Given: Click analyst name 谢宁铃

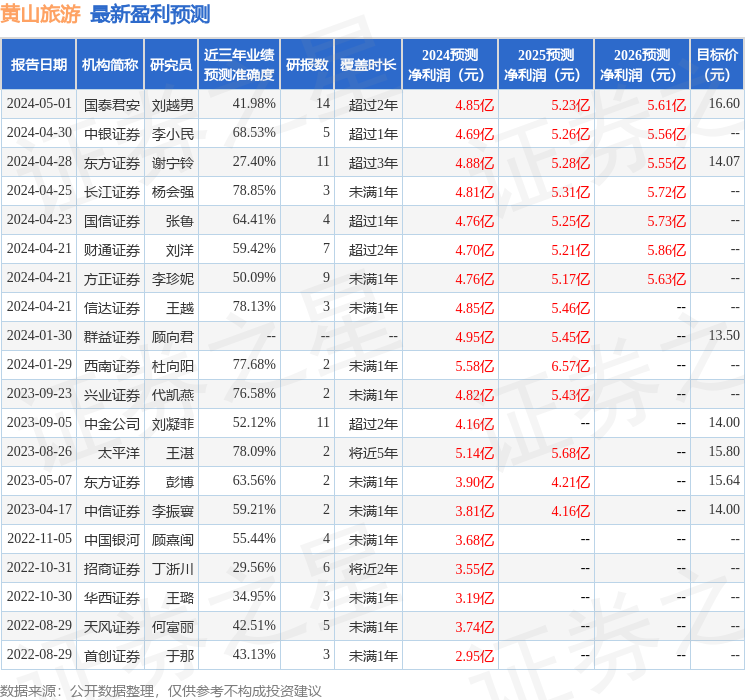Looking at the screenshot, I should pyautogui.click(x=172, y=163).
